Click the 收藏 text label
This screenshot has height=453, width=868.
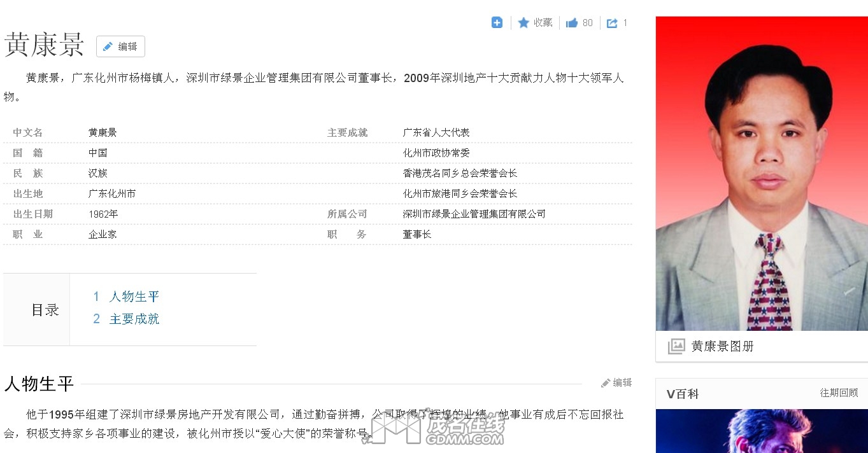(x=543, y=23)
